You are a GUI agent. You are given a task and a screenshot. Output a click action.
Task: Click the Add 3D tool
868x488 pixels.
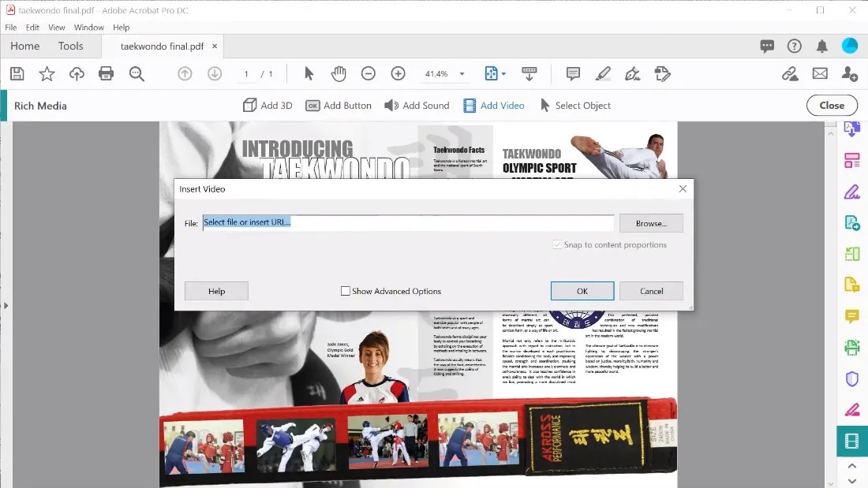[x=267, y=105]
